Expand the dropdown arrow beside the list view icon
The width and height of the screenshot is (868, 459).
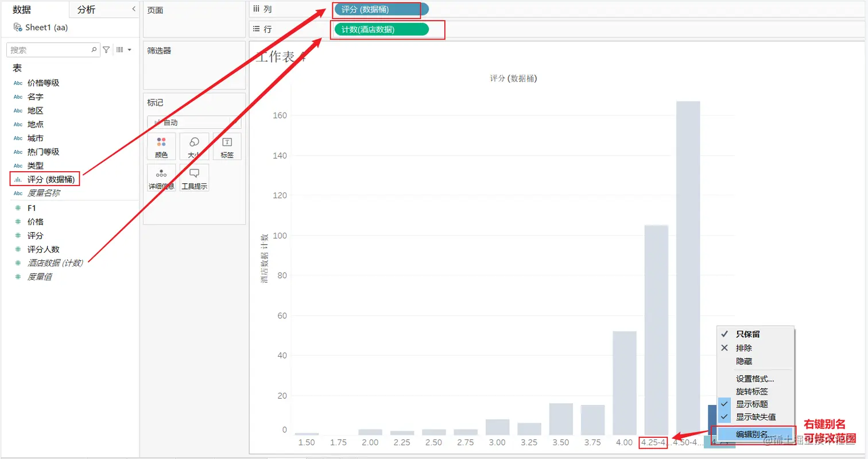point(130,50)
